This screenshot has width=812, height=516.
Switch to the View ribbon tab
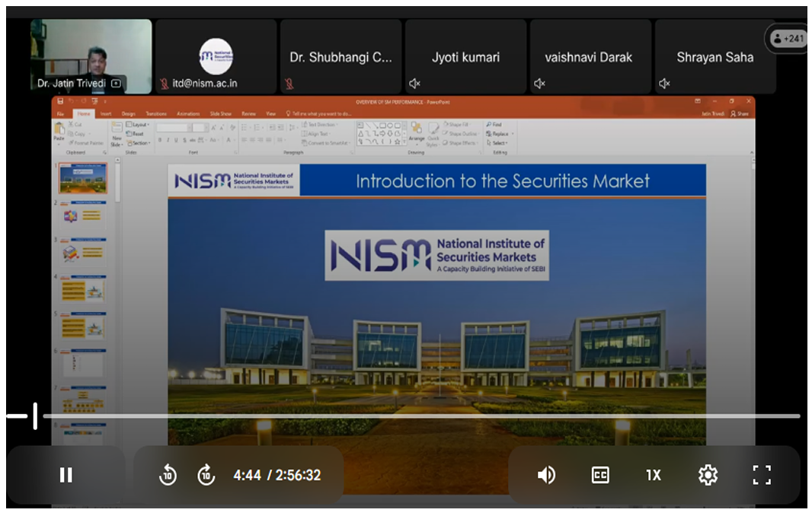tap(271, 114)
